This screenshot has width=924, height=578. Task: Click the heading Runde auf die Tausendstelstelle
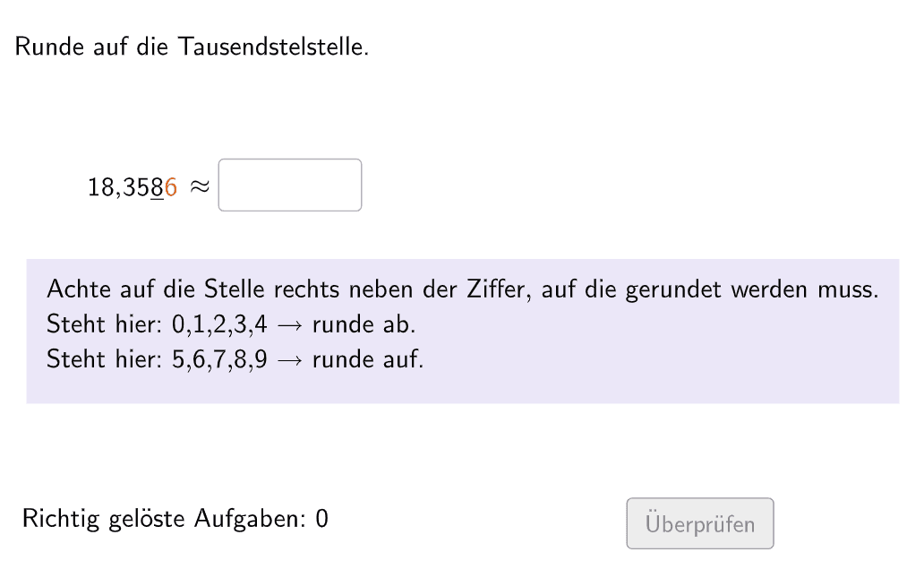pyautogui.click(x=191, y=46)
